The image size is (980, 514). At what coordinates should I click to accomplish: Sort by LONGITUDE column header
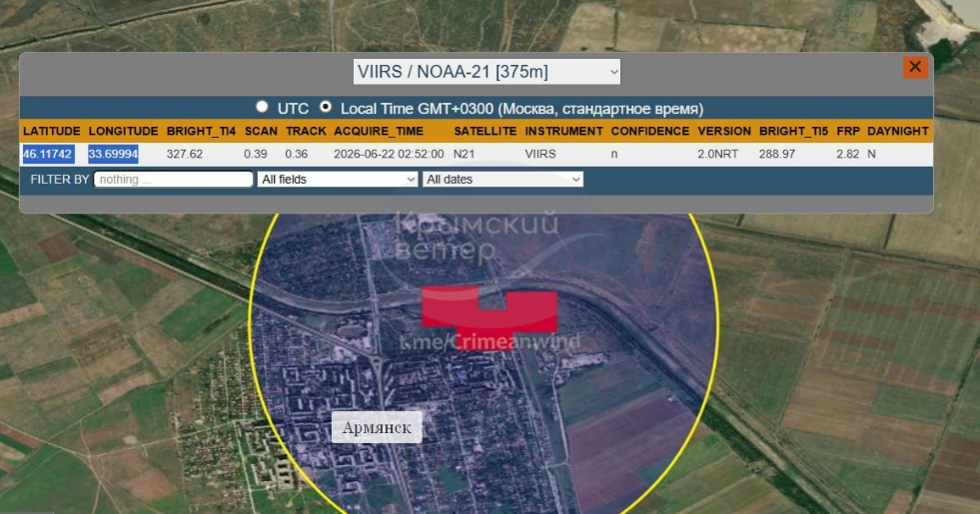coord(123,131)
